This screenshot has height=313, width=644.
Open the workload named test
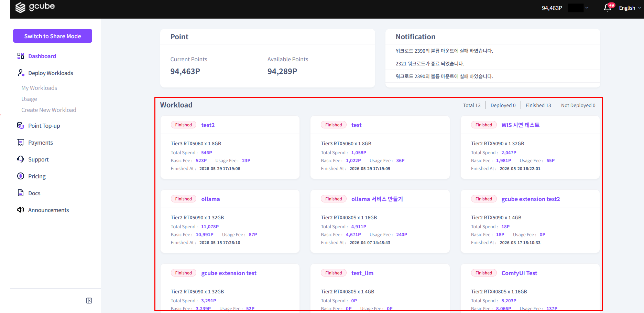(x=356, y=125)
